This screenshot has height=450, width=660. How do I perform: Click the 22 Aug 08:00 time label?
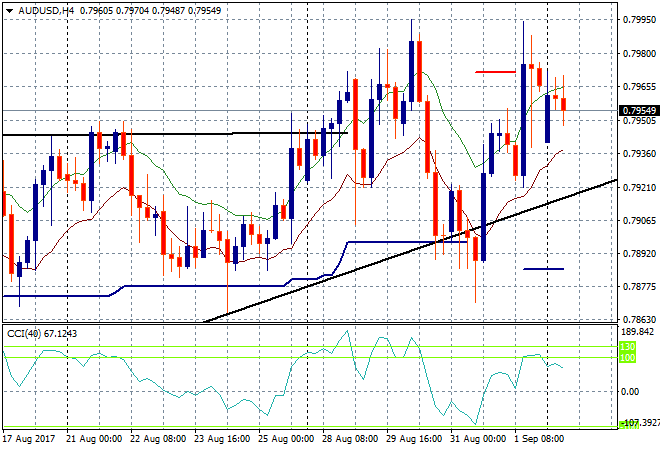[158, 439]
